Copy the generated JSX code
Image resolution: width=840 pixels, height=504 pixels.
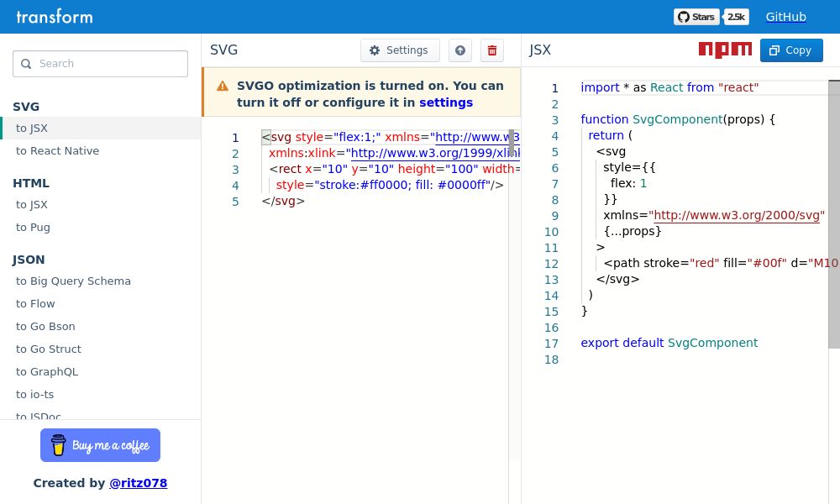click(x=790, y=50)
